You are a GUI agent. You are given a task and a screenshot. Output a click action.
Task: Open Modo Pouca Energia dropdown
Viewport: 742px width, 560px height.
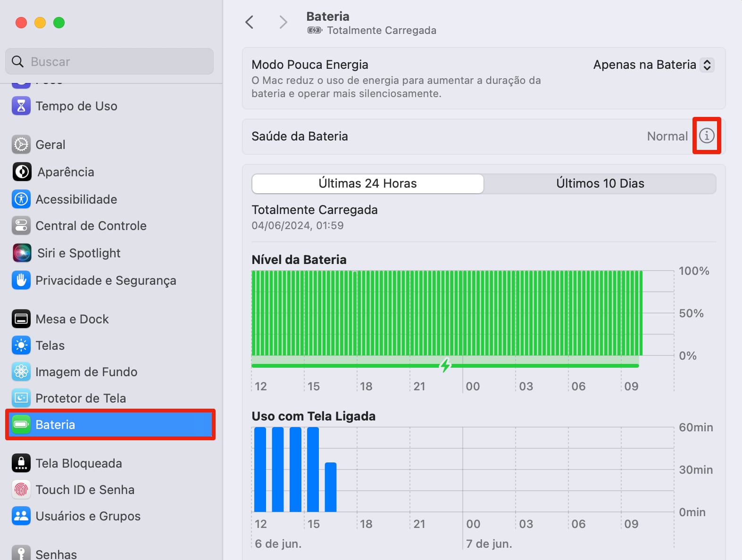653,65
